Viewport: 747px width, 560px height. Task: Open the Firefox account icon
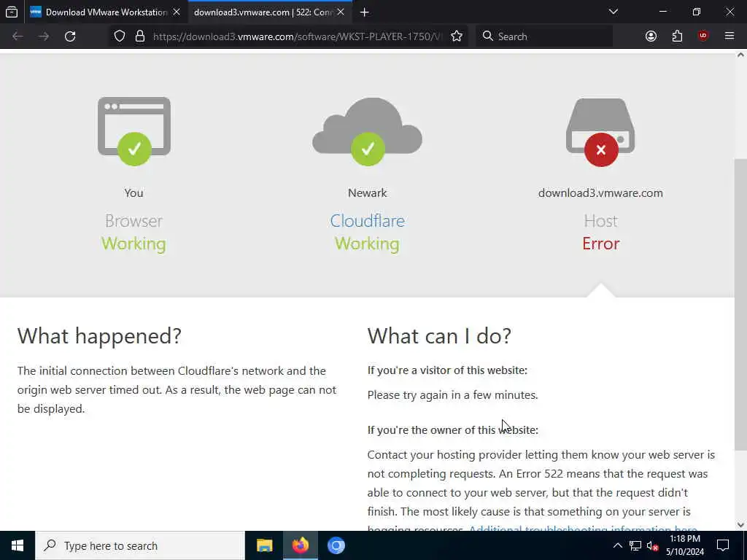pyautogui.click(x=651, y=36)
